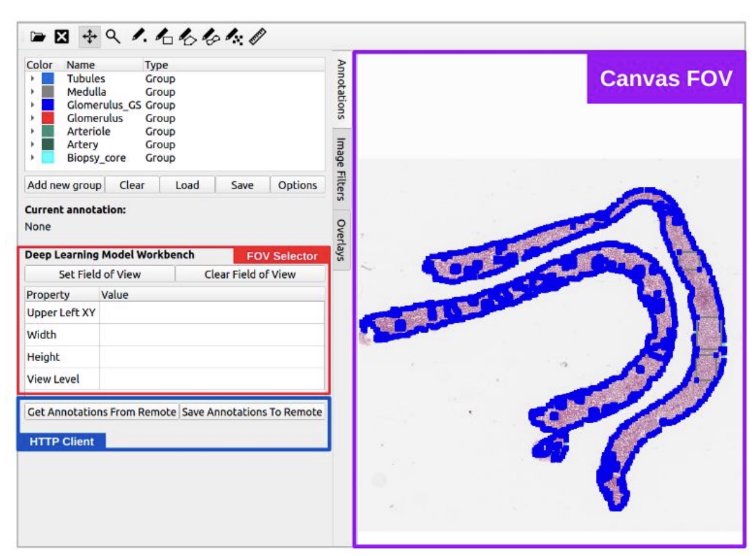The height and width of the screenshot is (556, 756).
Task: Click the Upper Left XY property label
Action: tap(61, 313)
